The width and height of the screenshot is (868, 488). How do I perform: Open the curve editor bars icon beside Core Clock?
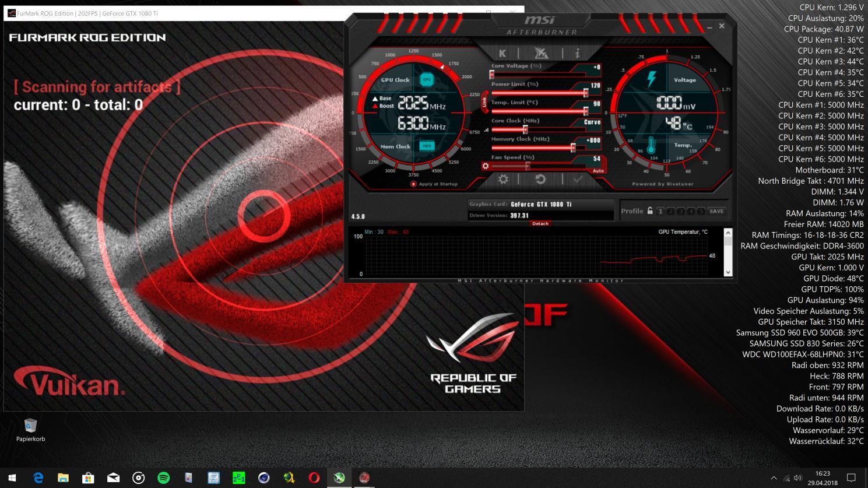486,130
